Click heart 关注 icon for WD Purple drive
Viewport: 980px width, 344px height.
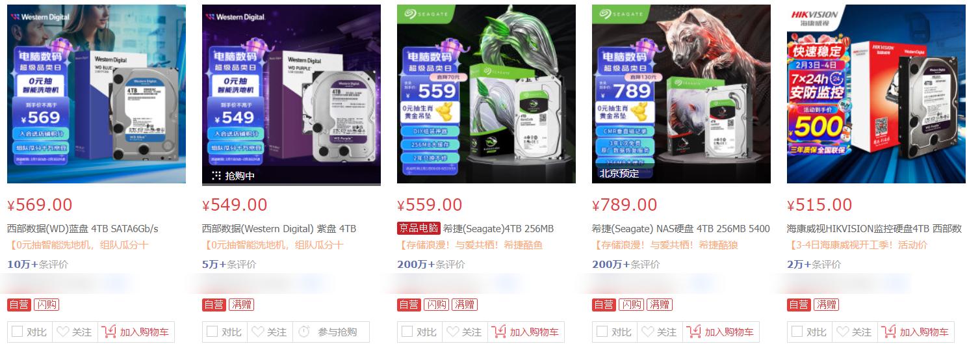coord(258,332)
